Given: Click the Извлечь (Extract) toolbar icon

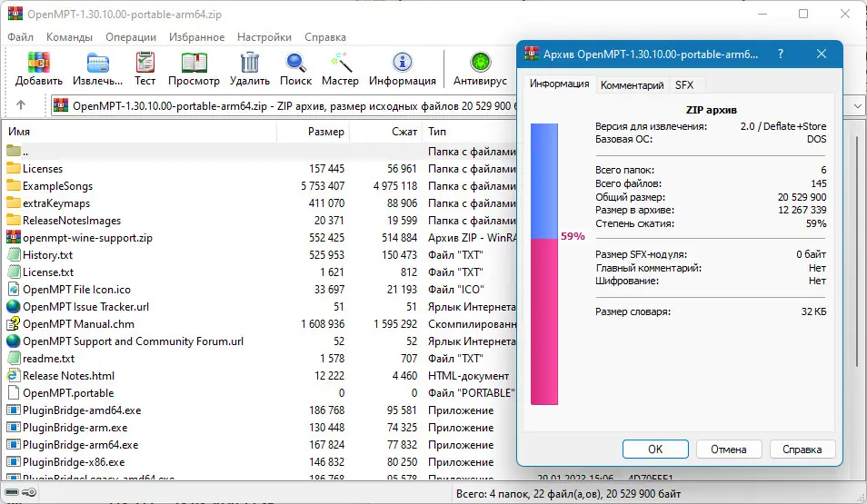Looking at the screenshot, I should tap(98, 63).
